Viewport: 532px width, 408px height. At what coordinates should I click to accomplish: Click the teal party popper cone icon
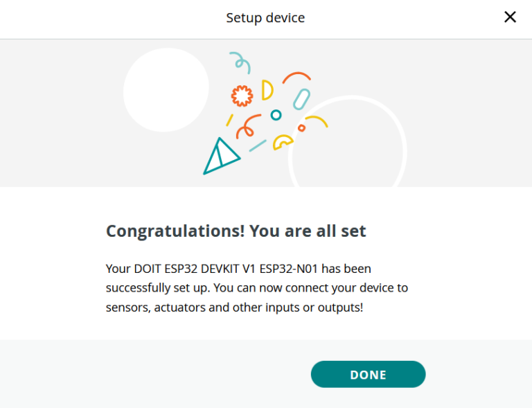219,157
